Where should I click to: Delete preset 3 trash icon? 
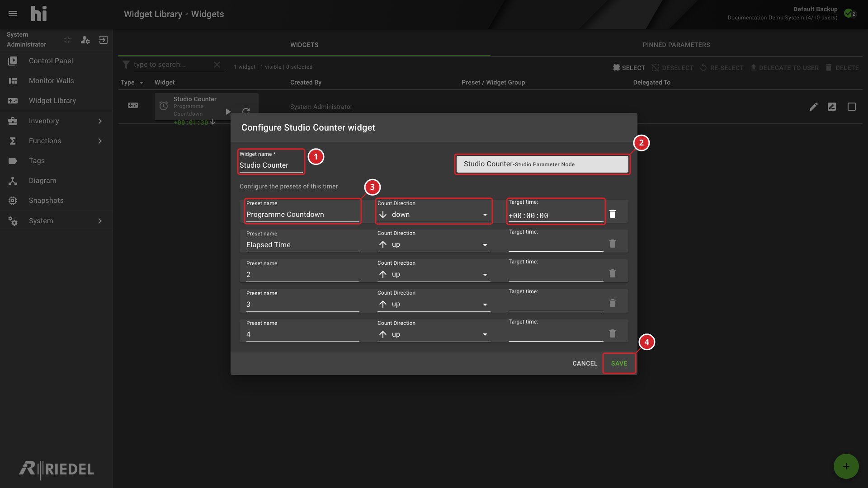pyautogui.click(x=613, y=303)
